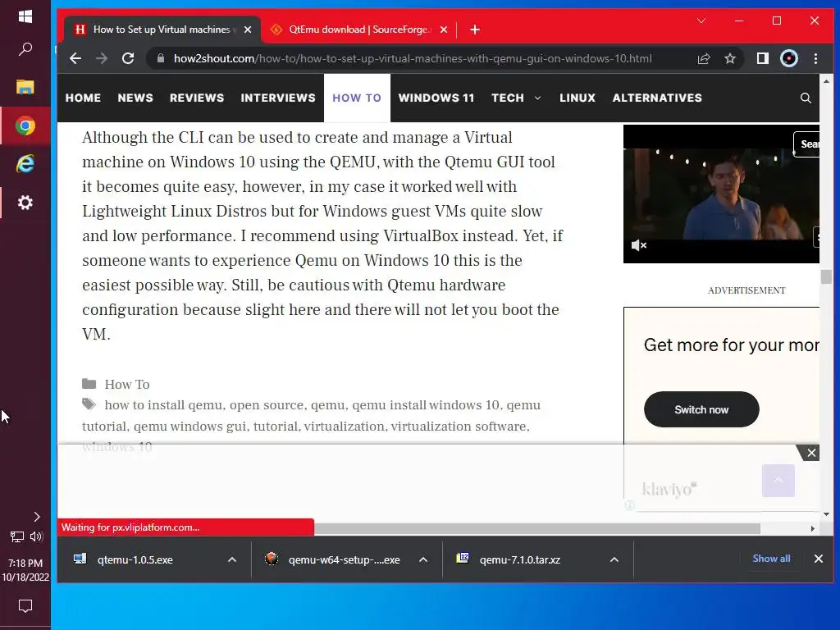Open network status tray icon
This screenshot has height=630, width=840.
coord(16,536)
